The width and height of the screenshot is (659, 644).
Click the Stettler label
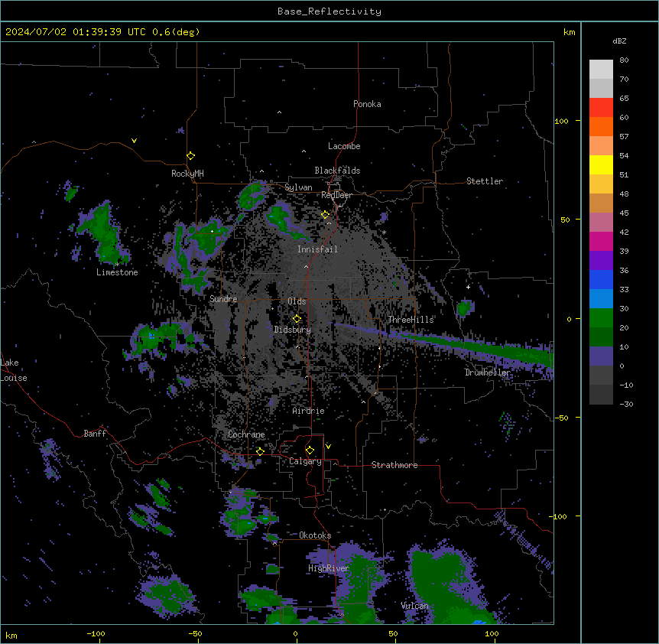(x=485, y=181)
